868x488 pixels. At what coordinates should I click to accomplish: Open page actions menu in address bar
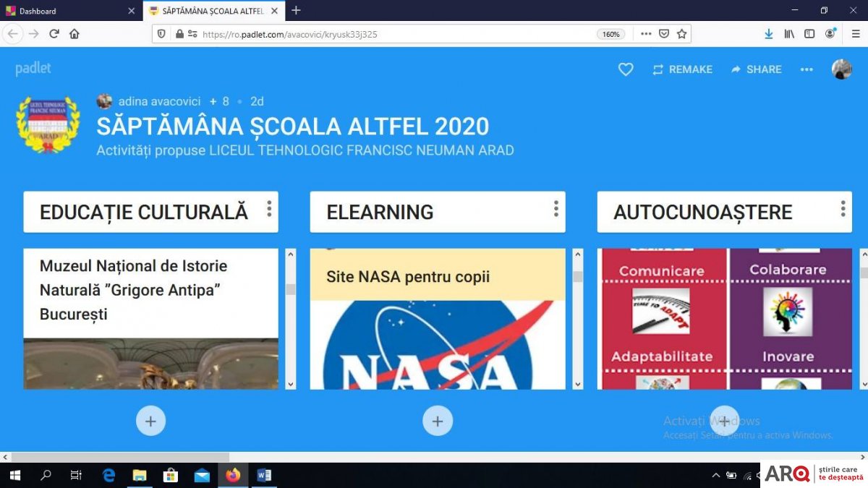click(646, 34)
